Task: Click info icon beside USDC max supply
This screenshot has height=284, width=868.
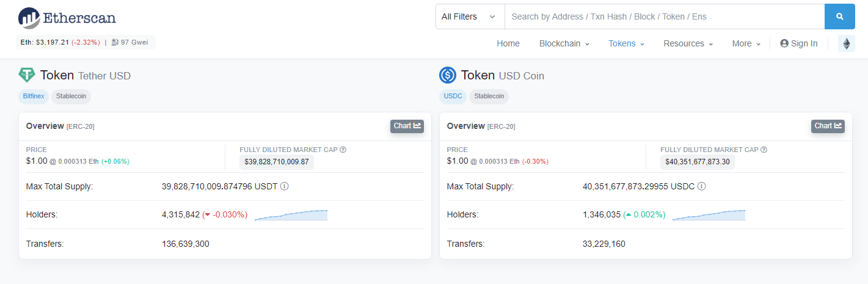Action: click(701, 186)
